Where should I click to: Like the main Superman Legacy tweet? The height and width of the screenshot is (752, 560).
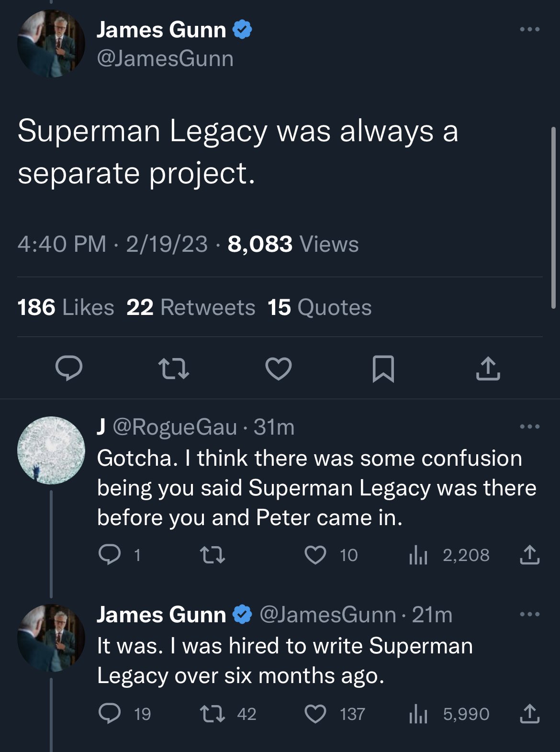click(x=278, y=369)
